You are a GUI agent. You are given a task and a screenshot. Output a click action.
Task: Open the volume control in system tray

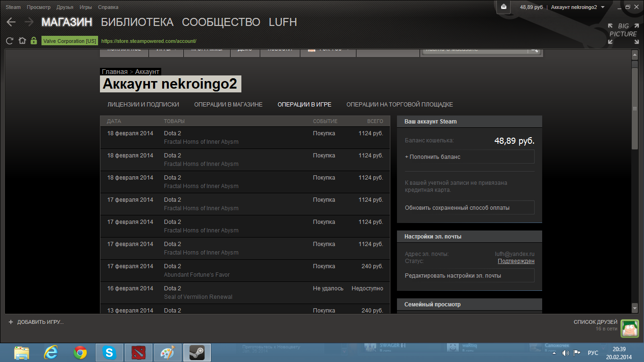pos(566,353)
